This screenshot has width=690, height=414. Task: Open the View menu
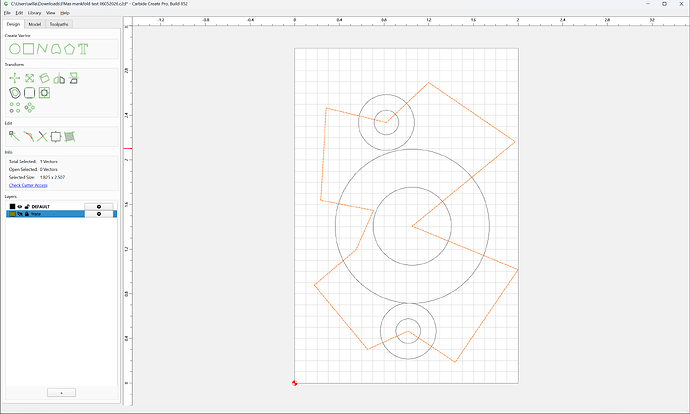click(x=51, y=13)
